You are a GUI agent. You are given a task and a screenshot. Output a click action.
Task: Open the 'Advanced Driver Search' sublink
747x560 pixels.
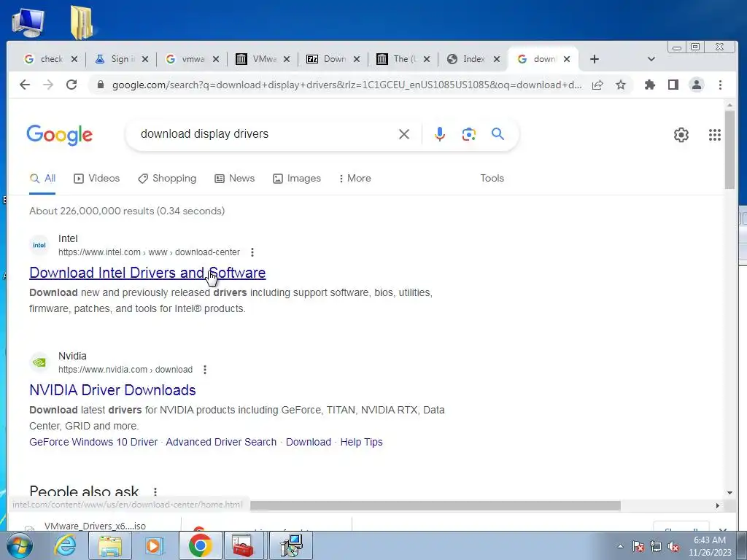coord(221,442)
